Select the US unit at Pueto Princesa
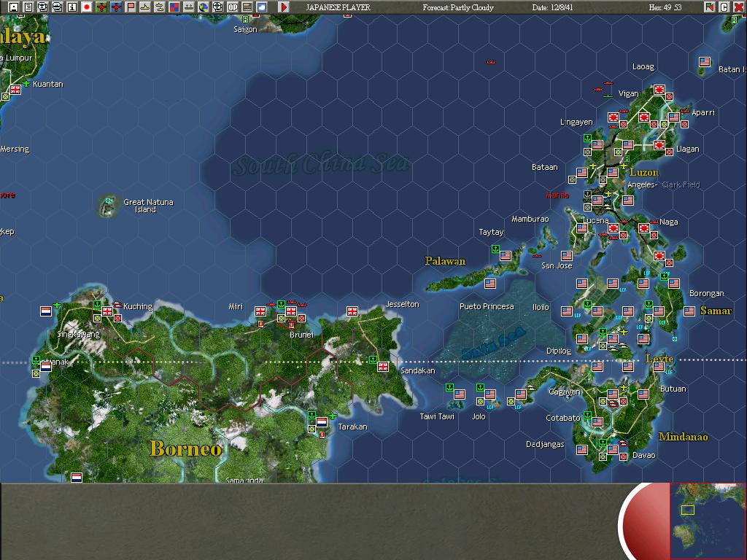The height and width of the screenshot is (560, 747). (490, 284)
